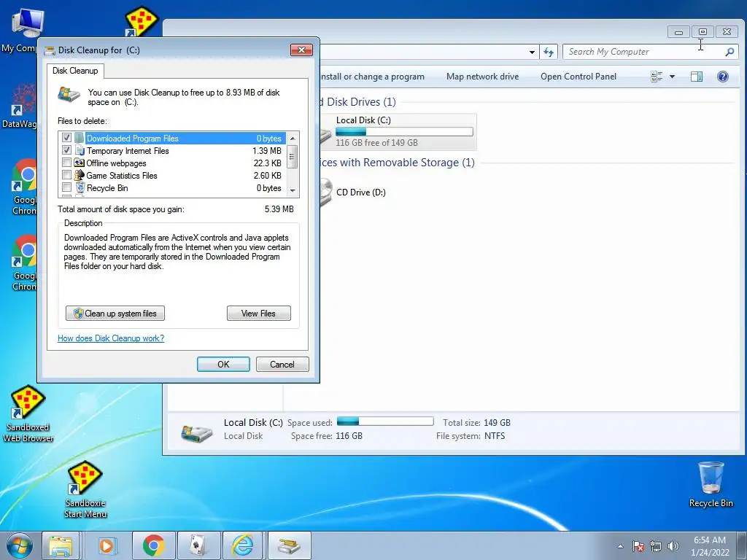Confirm Disk Cleanup with OK

coord(223,365)
